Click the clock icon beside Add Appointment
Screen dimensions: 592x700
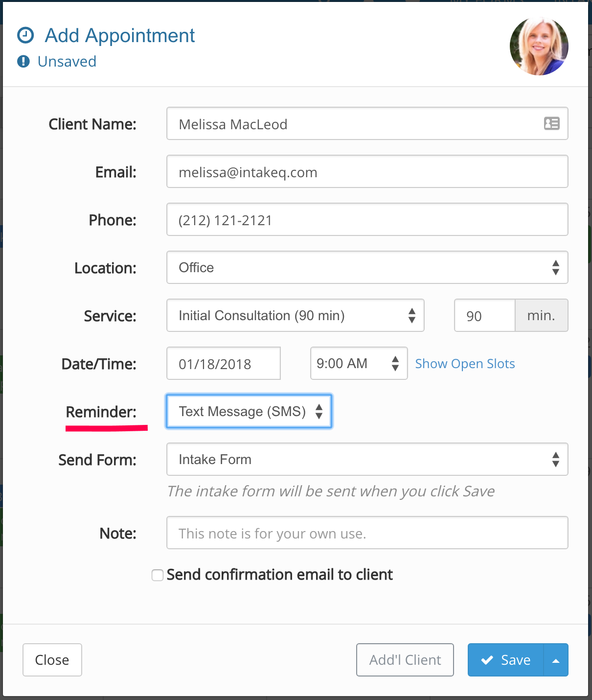25,35
